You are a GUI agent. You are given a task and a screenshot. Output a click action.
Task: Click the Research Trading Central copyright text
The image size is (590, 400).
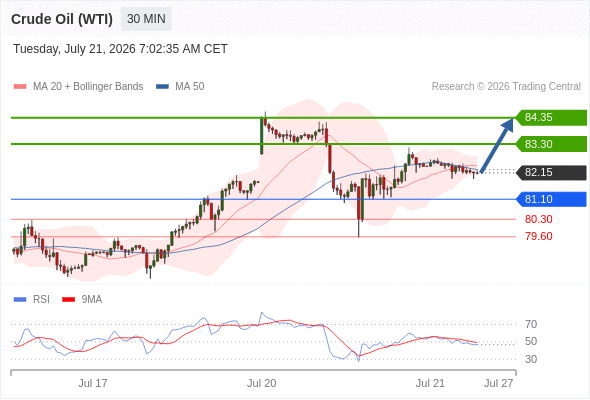pos(506,87)
